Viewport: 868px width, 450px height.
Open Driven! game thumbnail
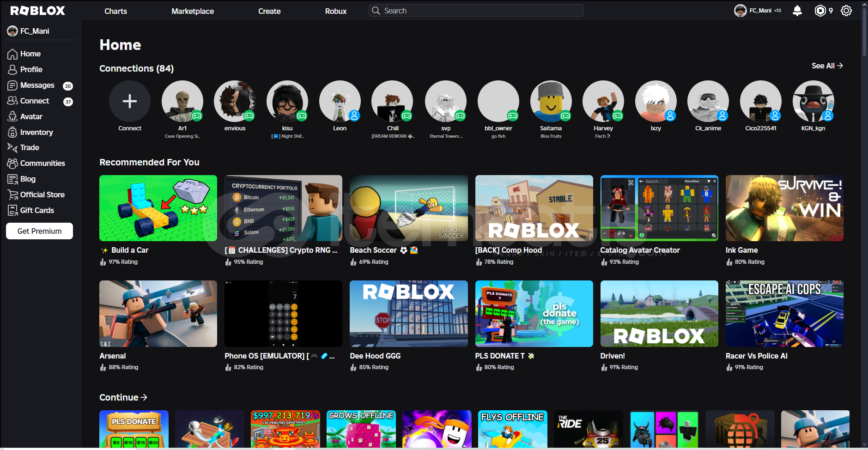(x=659, y=314)
